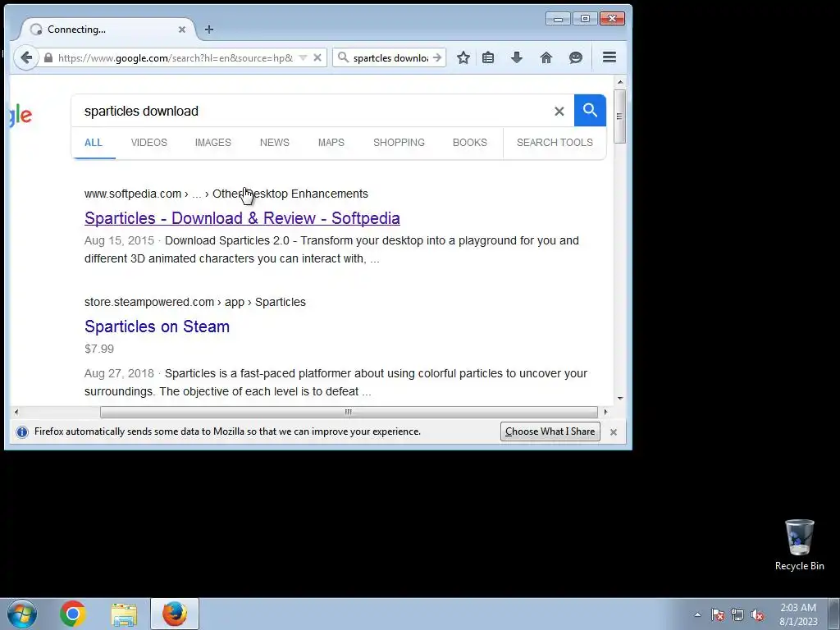This screenshot has width=840, height=630.
Task: Click the taskbar clock 2:03 AM
Action: point(798,614)
